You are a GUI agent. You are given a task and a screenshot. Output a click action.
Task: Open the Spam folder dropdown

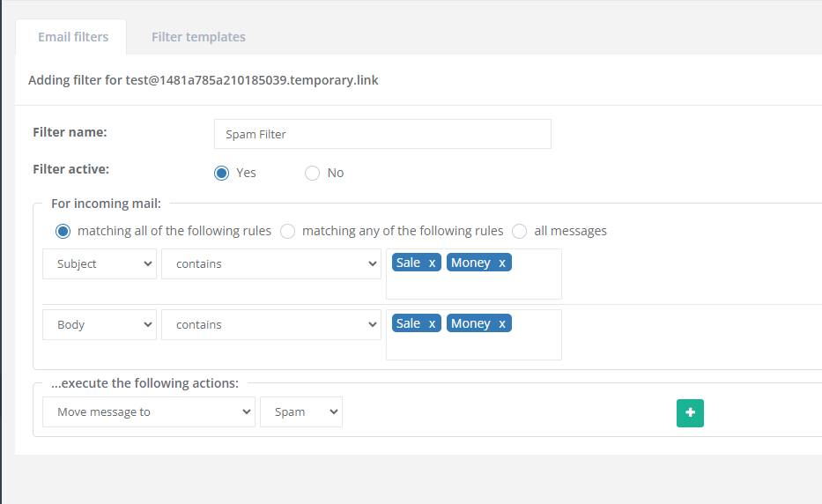pos(300,411)
